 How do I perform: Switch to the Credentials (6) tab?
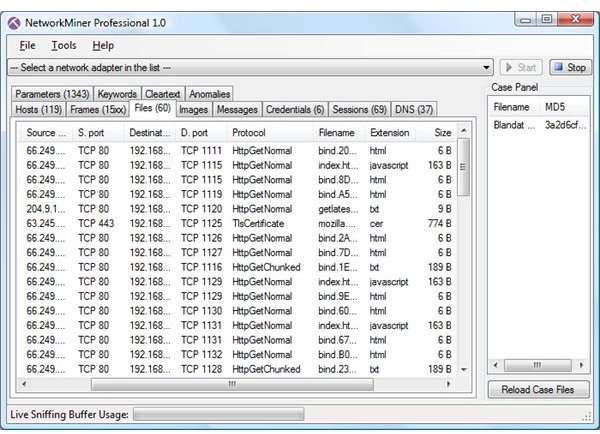click(x=295, y=110)
